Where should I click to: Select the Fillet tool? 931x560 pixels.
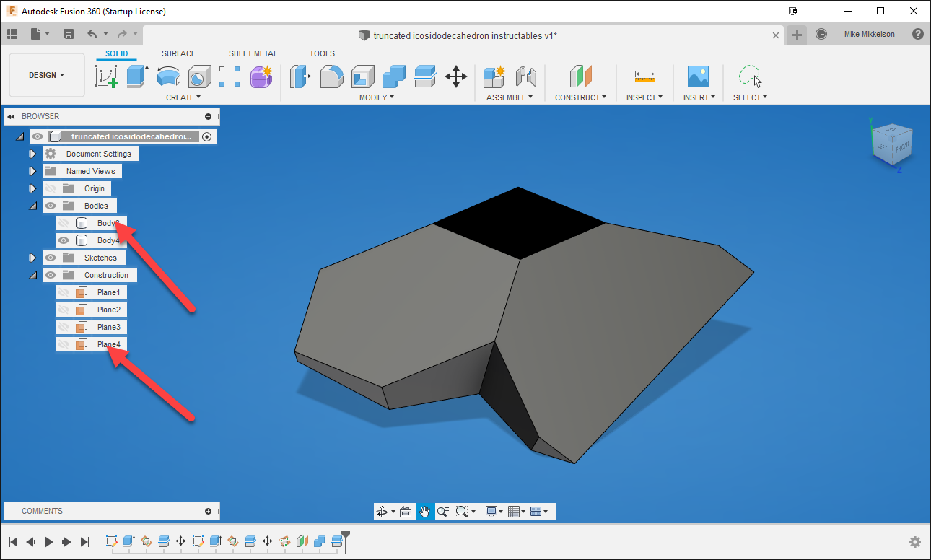331,76
